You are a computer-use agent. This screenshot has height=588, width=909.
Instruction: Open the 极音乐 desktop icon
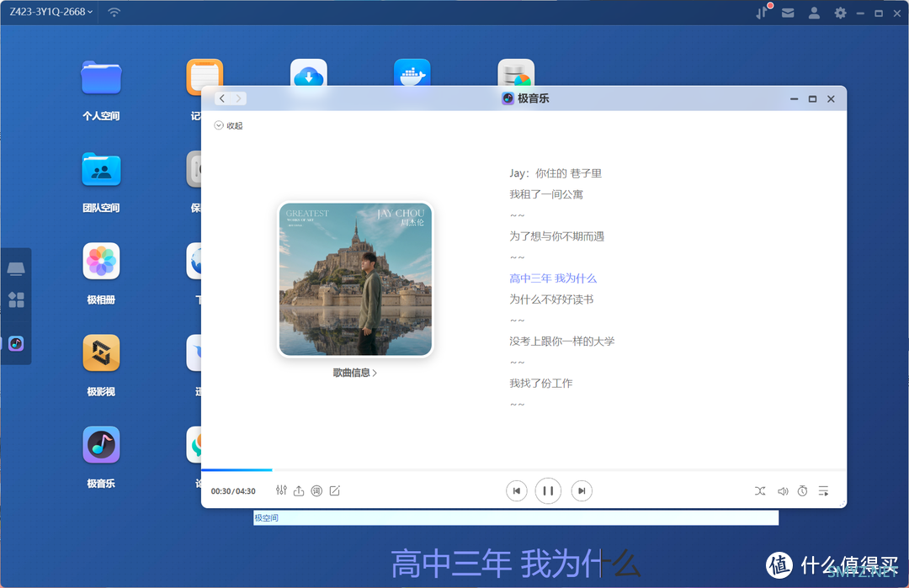coord(101,445)
